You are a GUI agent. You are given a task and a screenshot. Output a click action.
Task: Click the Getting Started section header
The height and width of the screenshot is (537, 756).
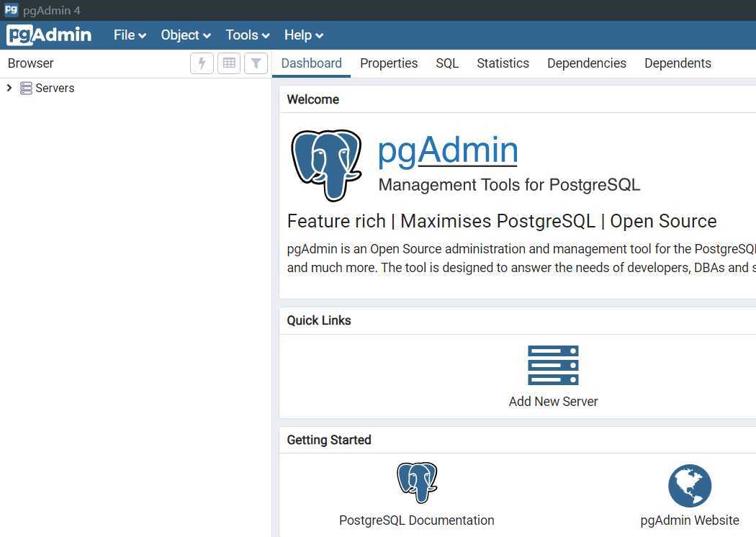click(329, 440)
